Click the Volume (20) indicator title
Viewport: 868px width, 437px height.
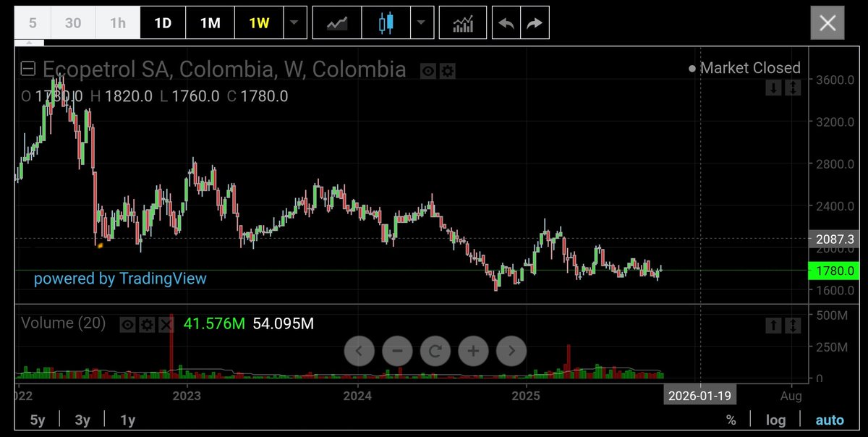coord(64,323)
